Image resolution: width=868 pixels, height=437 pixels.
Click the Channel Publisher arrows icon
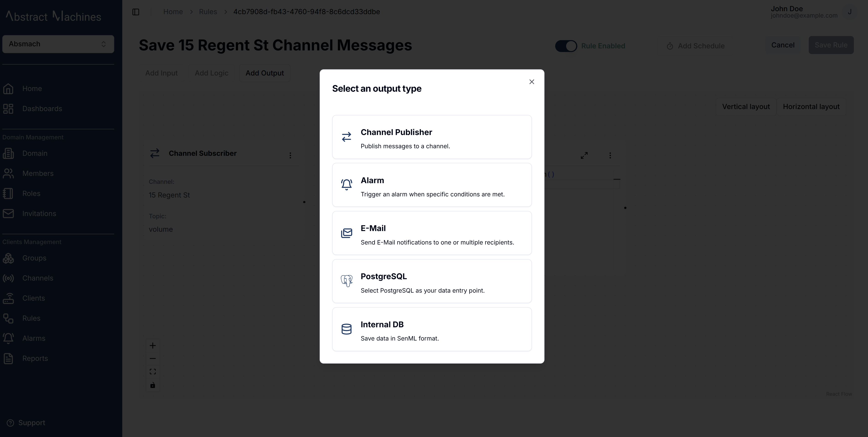click(x=346, y=137)
